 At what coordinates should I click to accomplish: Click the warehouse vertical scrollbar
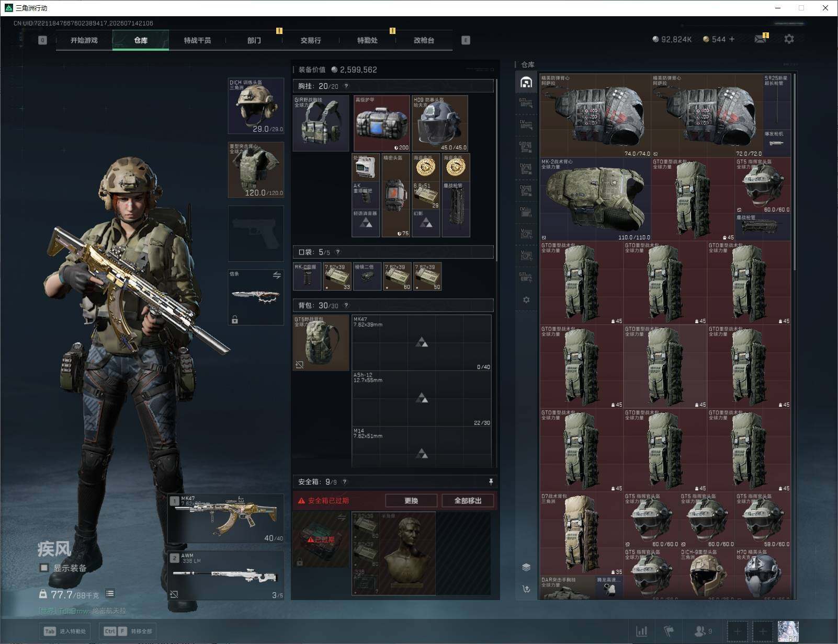coord(795,172)
